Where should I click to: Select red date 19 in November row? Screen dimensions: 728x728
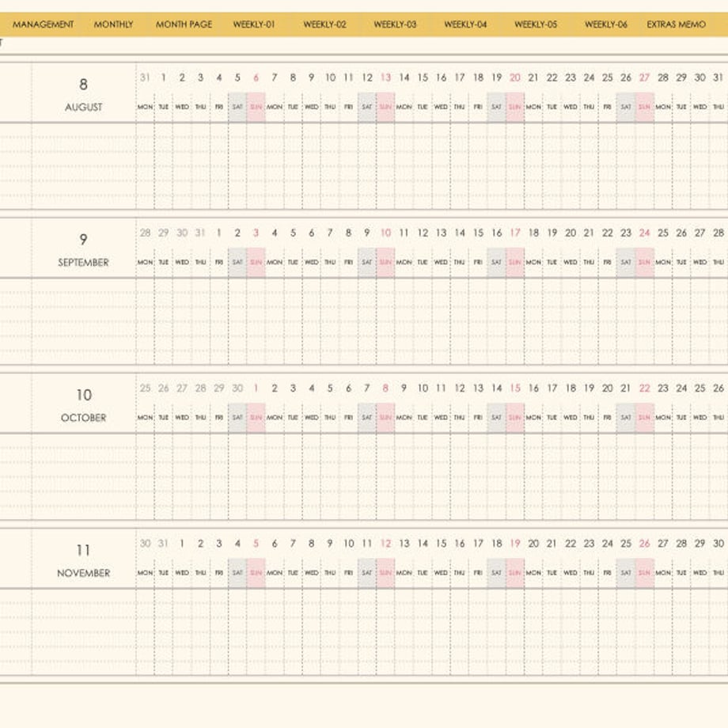[x=515, y=543]
